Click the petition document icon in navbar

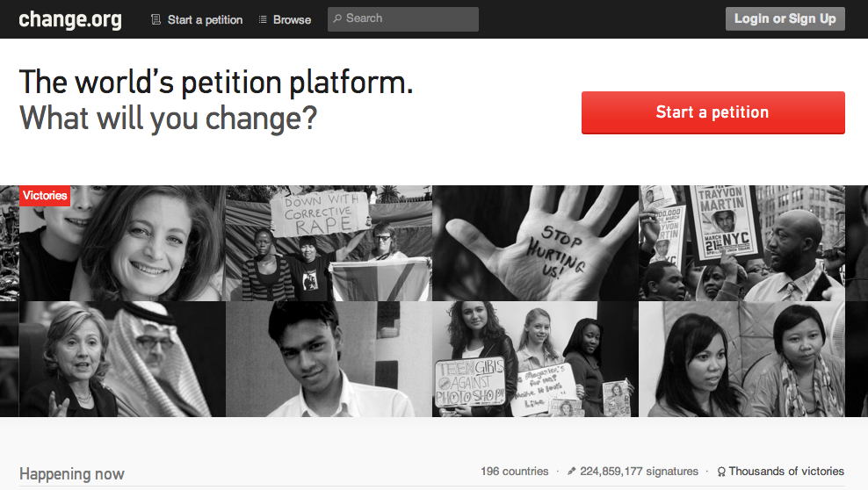coord(156,19)
